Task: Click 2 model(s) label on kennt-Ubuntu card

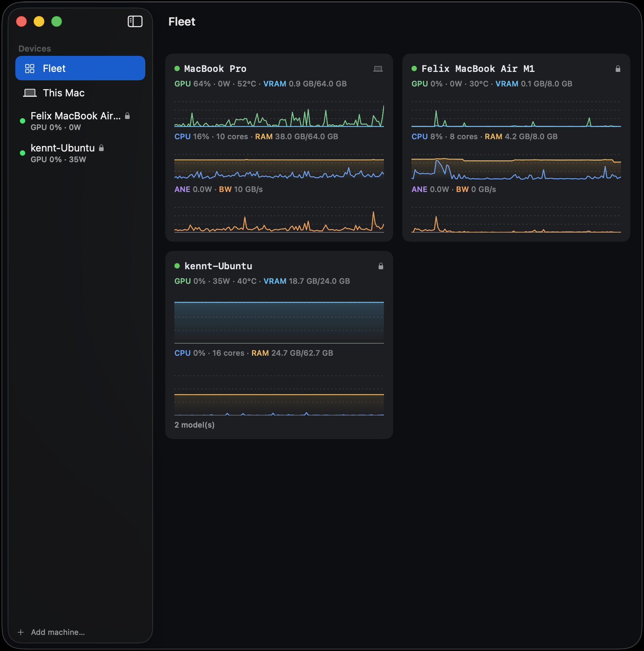Action: click(x=194, y=425)
